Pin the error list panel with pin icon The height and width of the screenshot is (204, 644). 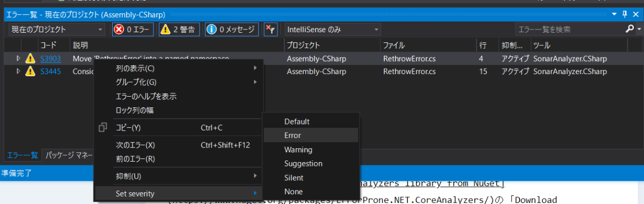click(625, 14)
